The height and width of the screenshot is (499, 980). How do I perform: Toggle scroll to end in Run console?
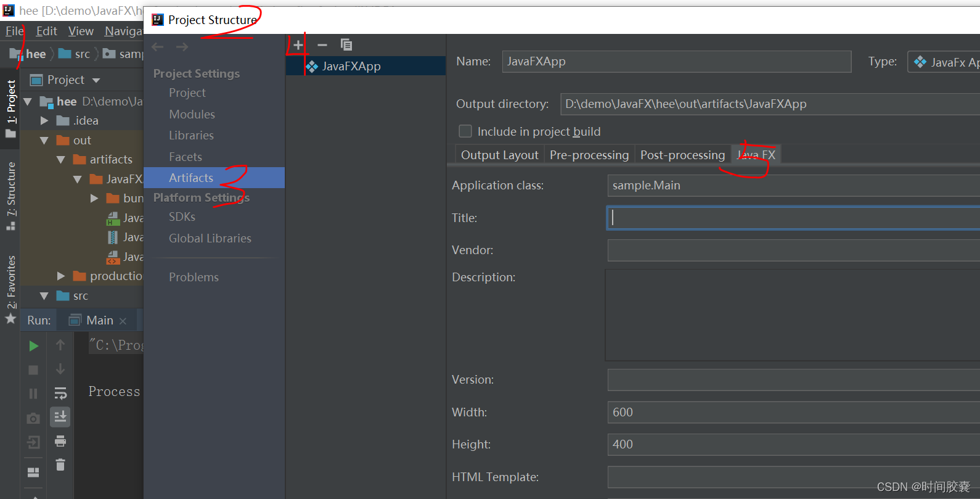60,417
